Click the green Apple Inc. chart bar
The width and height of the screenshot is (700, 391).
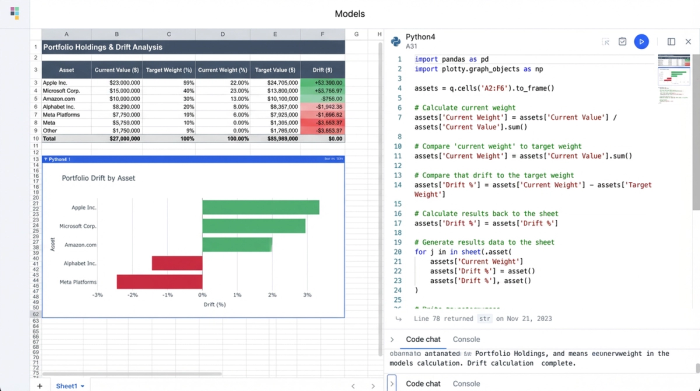(x=261, y=207)
